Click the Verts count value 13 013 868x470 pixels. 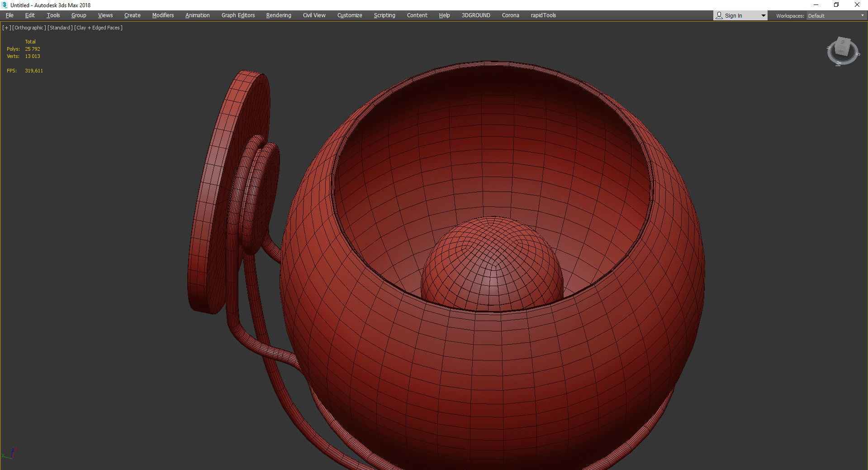click(x=33, y=56)
